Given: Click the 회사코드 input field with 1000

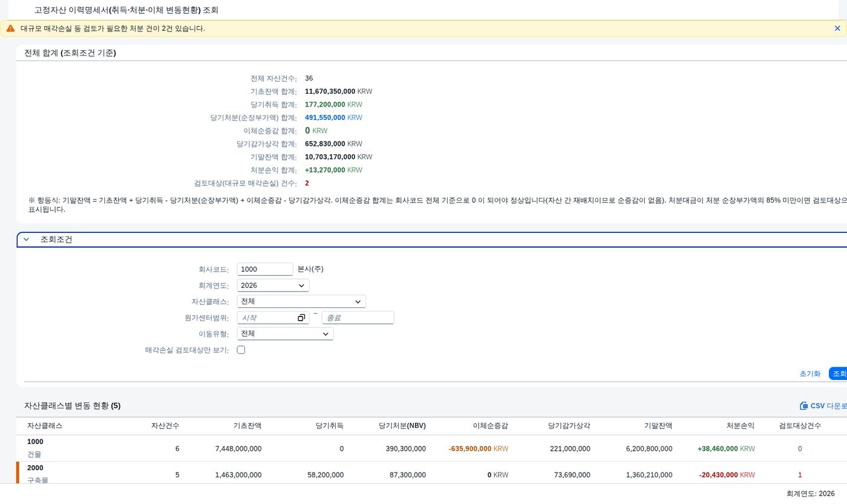Looking at the screenshot, I should (x=265, y=269).
